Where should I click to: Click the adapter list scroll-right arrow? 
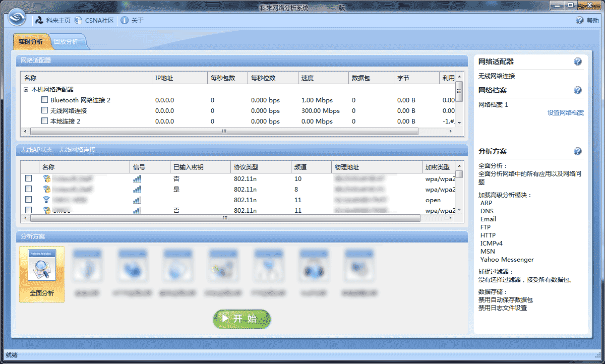pyautogui.click(x=451, y=131)
